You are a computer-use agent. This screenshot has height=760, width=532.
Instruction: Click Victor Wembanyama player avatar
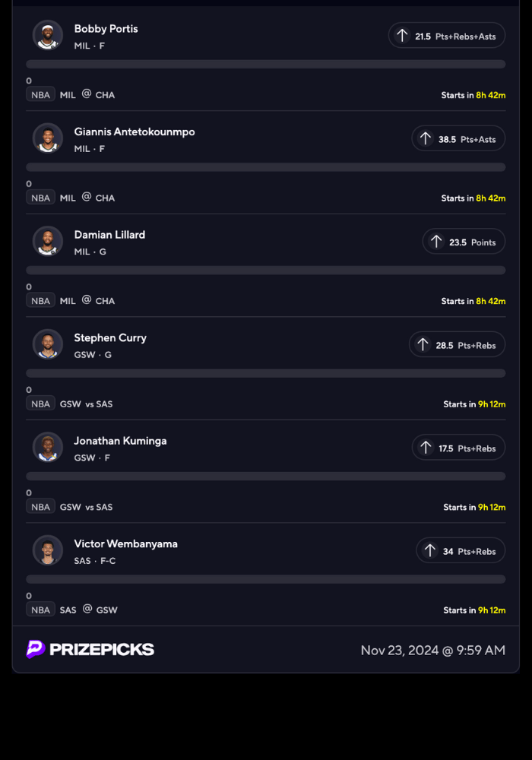pyautogui.click(x=48, y=550)
